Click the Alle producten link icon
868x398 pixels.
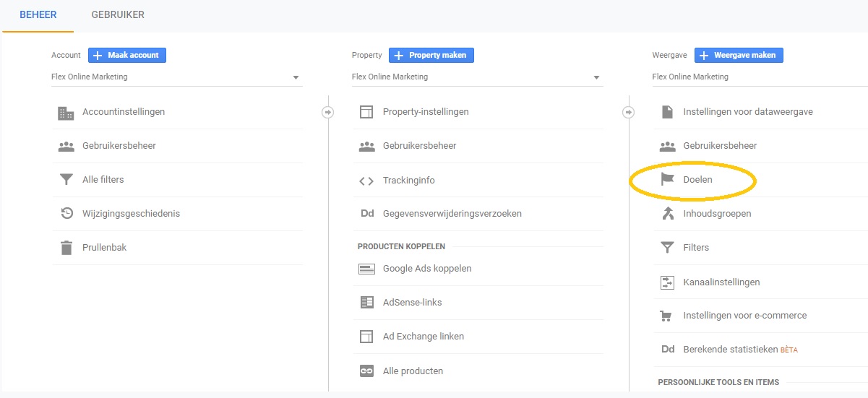366,371
